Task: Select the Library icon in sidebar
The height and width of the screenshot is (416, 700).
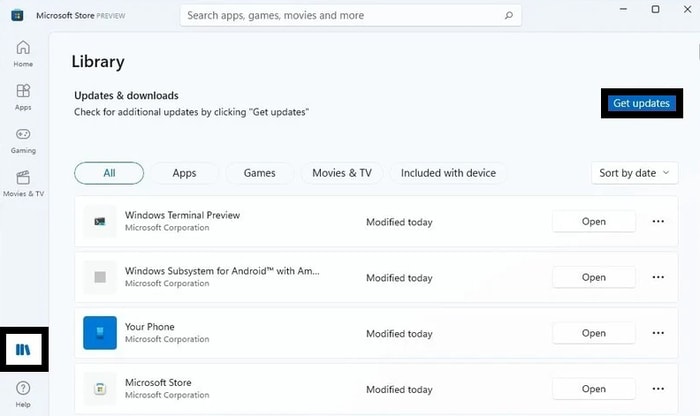Action: (23, 350)
